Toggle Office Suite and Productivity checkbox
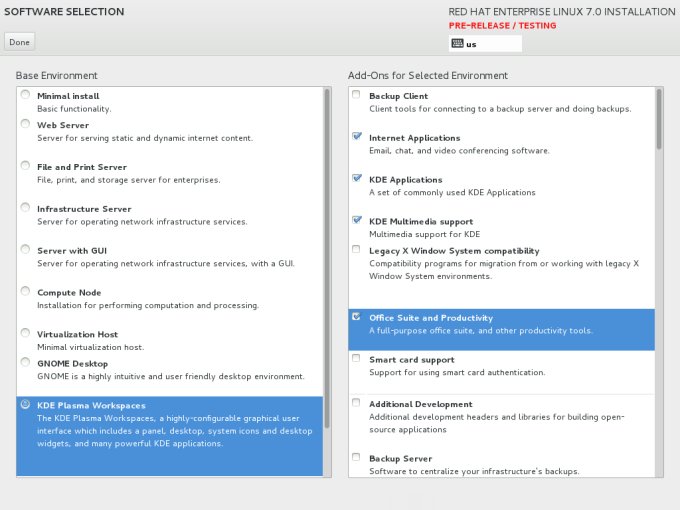The width and height of the screenshot is (680, 510). click(x=356, y=317)
